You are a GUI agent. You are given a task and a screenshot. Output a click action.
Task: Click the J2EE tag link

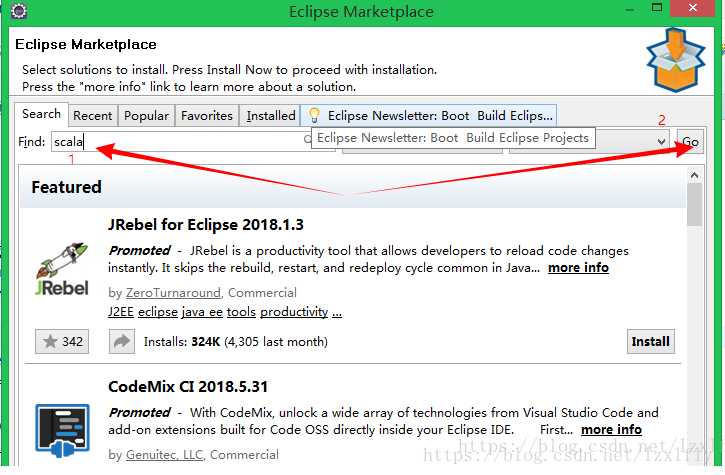121,312
